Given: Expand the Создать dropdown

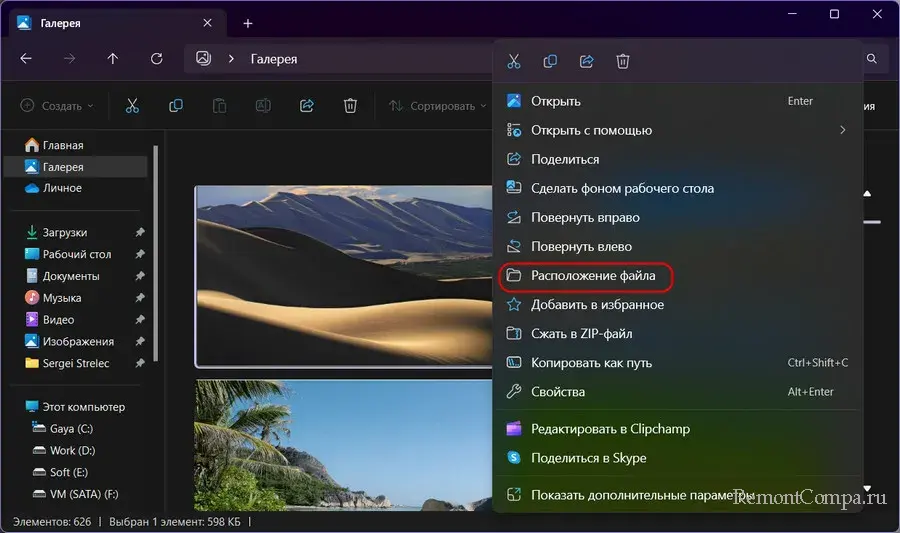Looking at the screenshot, I should [57, 106].
